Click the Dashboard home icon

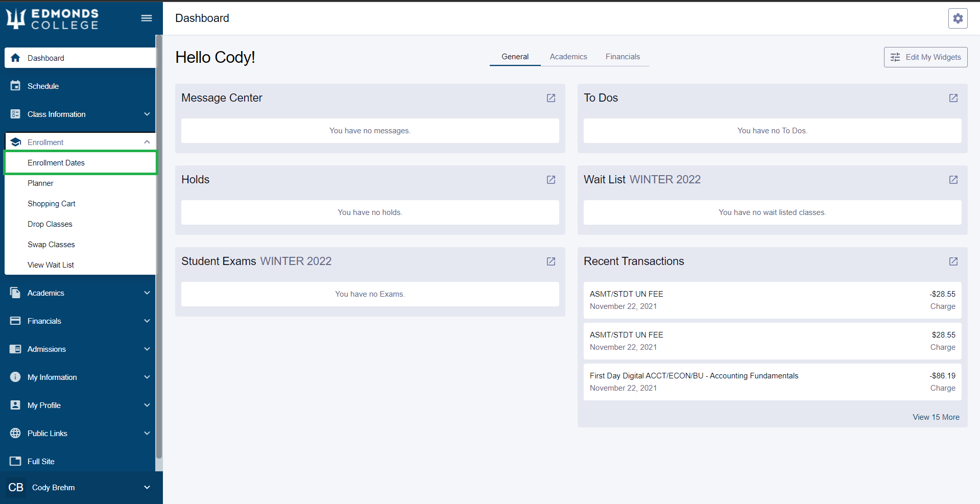(x=15, y=58)
